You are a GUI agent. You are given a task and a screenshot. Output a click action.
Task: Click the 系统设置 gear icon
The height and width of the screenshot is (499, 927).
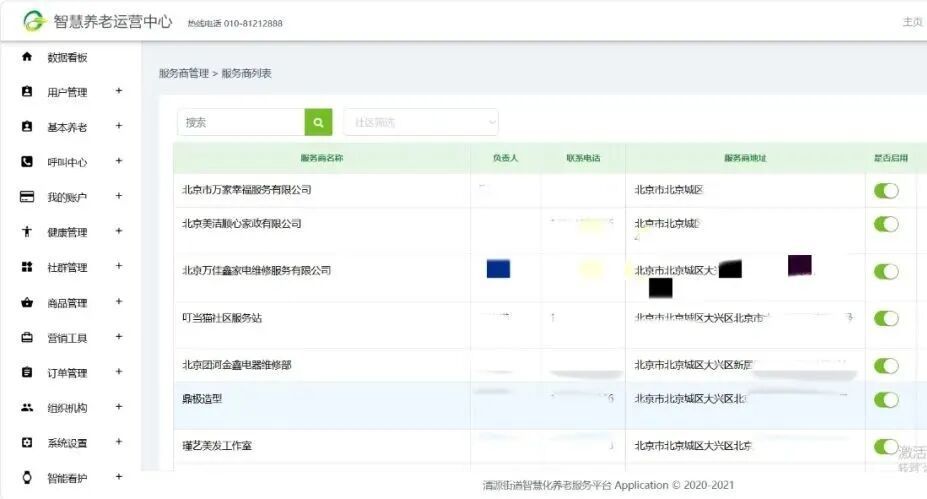[27, 442]
